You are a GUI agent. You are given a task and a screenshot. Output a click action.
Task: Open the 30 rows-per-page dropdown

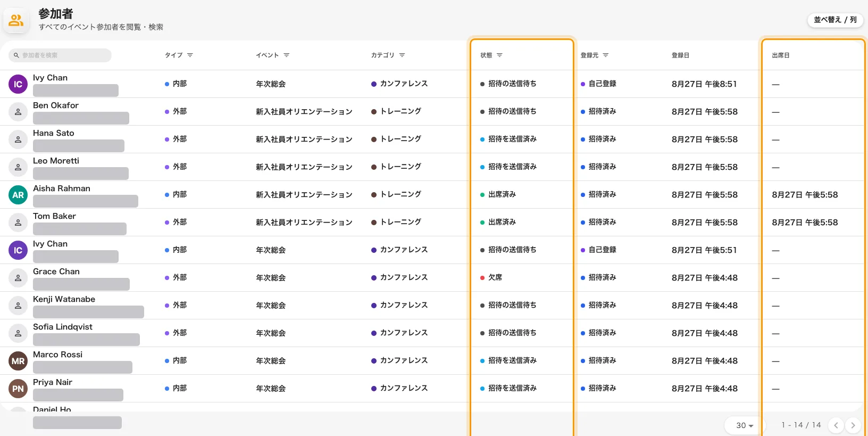[x=745, y=425]
